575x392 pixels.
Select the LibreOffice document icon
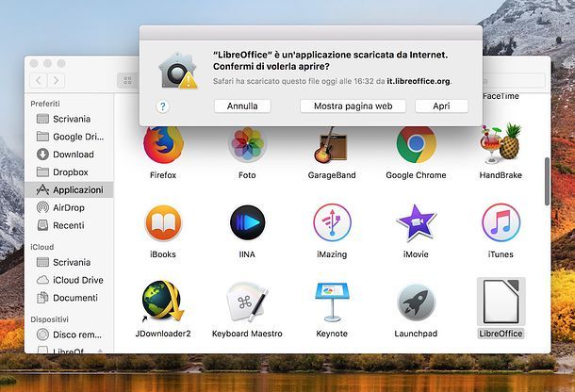[x=501, y=302]
